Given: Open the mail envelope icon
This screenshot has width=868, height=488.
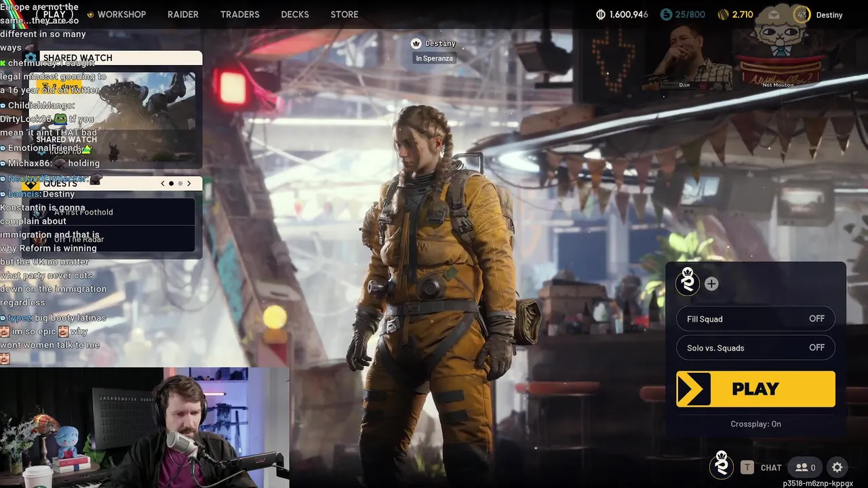Looking at the screenshot, I should (x=774, y=14).
